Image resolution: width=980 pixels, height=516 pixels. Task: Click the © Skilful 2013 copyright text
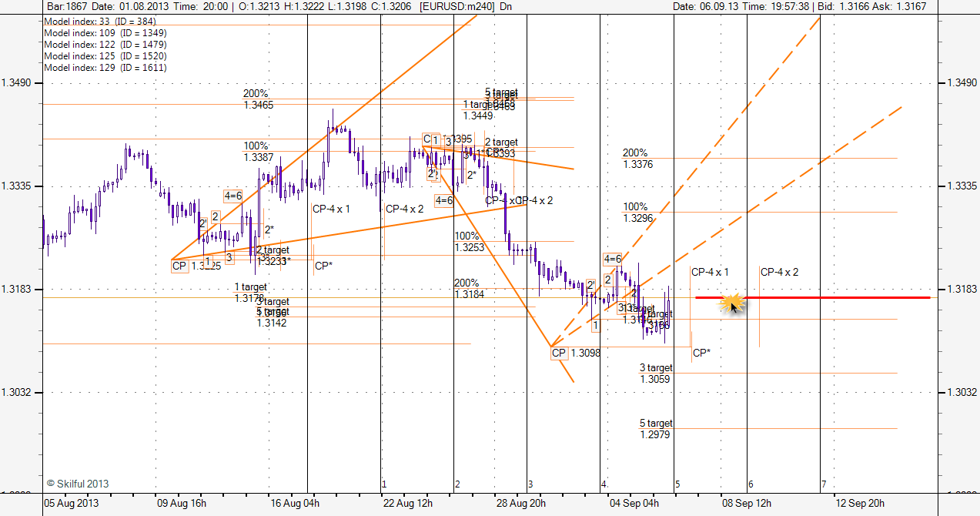click(77, 484)
